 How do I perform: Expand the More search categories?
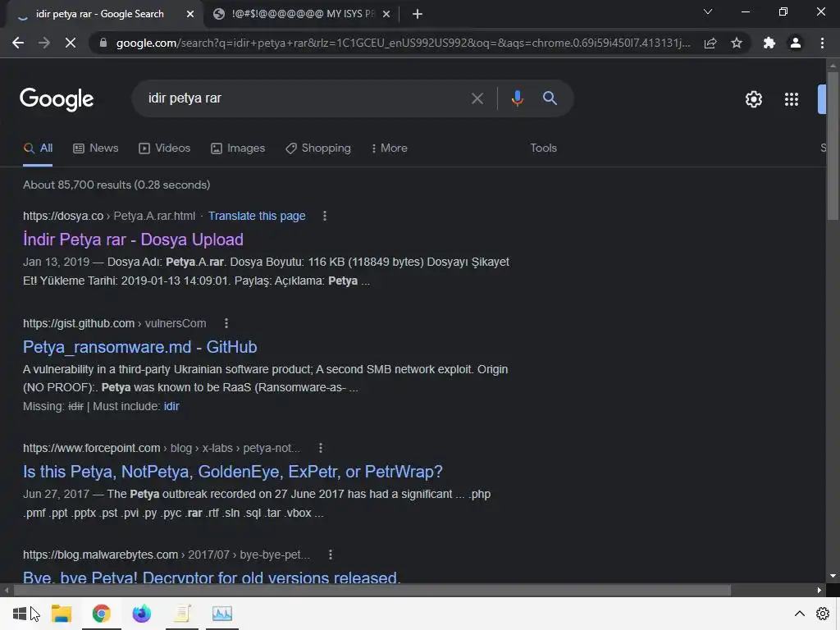(389, 148)
